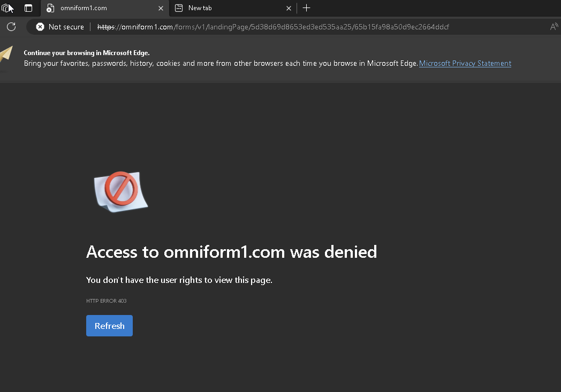
Task: Click the blocked page error illustration
Action: tap(121, 191)
